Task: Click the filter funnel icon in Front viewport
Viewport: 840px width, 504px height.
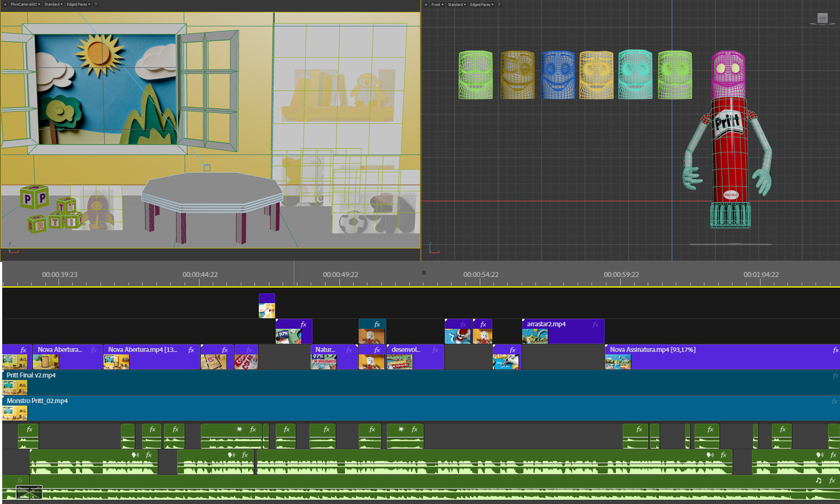Action: click(500, 5)
